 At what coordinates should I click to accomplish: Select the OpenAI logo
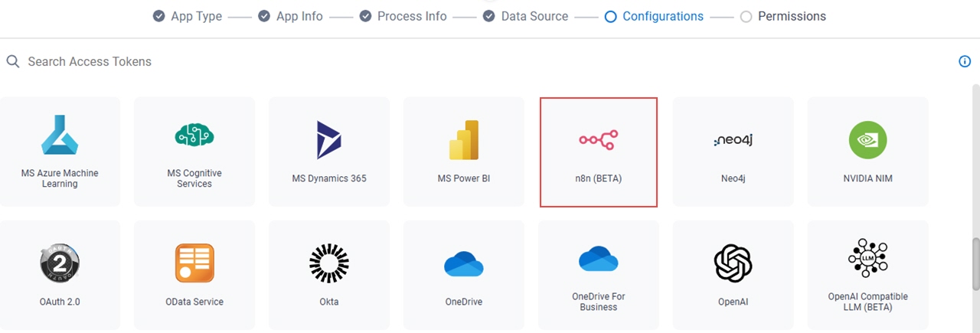coord(733,263)
